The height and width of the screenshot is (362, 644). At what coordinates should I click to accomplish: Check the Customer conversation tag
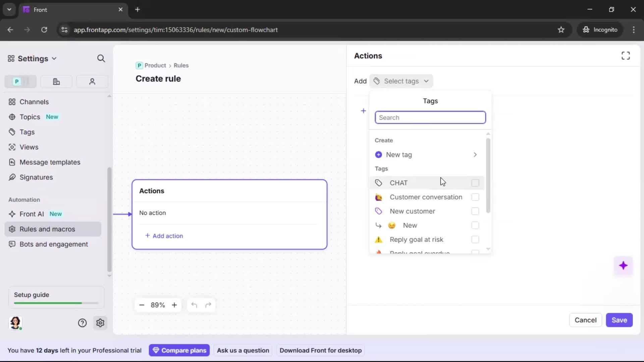tap(475, 197)
